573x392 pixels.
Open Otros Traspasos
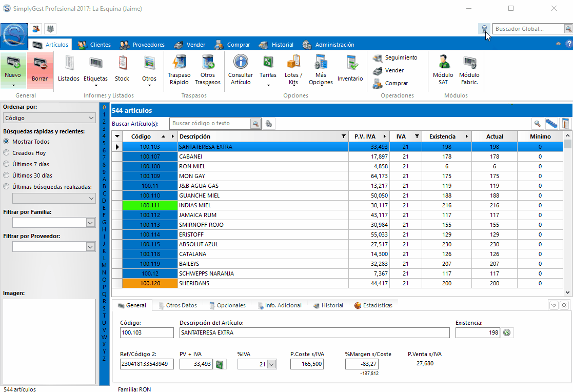208,70
